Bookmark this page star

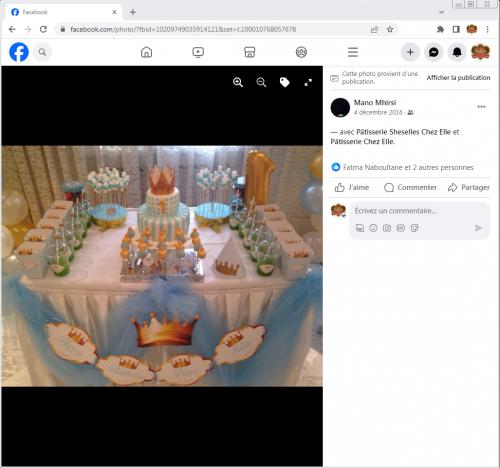pos(390,29)
